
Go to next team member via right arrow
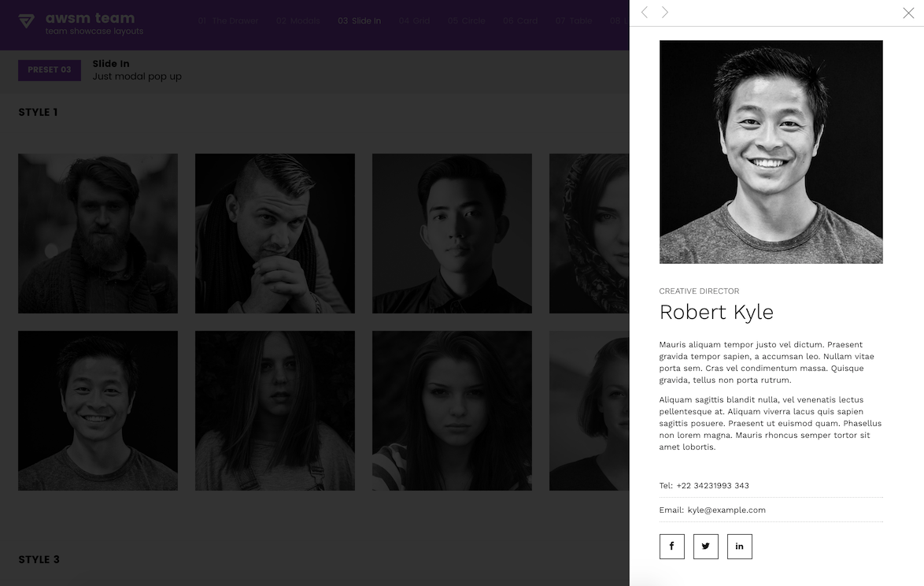click(663, 13)
